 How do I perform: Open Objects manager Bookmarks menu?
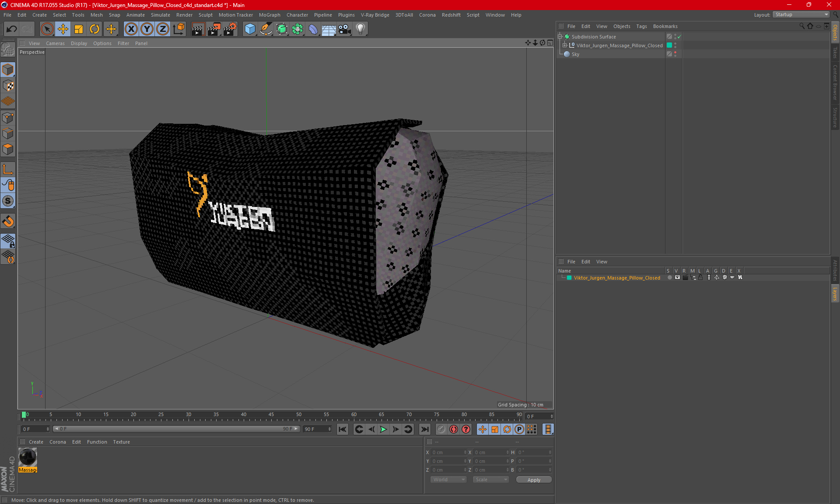click(x=665, y=26)
